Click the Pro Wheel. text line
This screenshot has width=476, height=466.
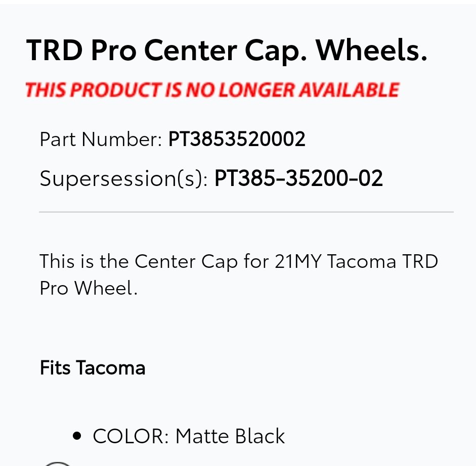pos(89,288)
